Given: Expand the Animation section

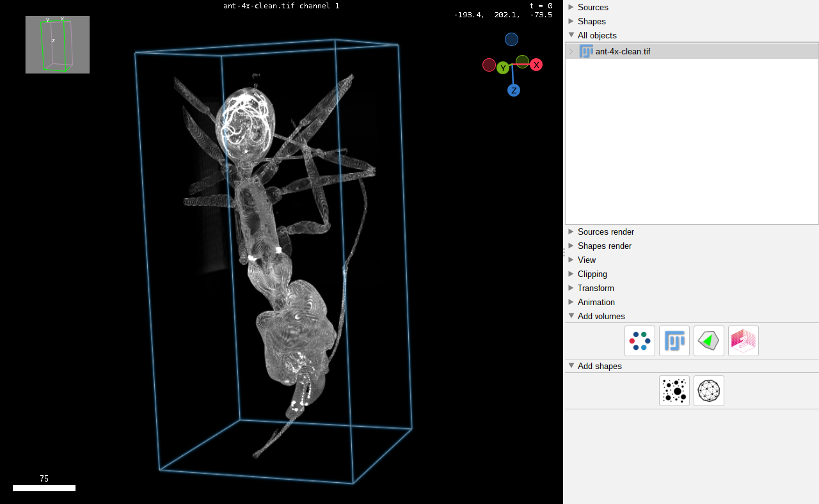Looking at the screenshot, I should click(x=571, y=302).
